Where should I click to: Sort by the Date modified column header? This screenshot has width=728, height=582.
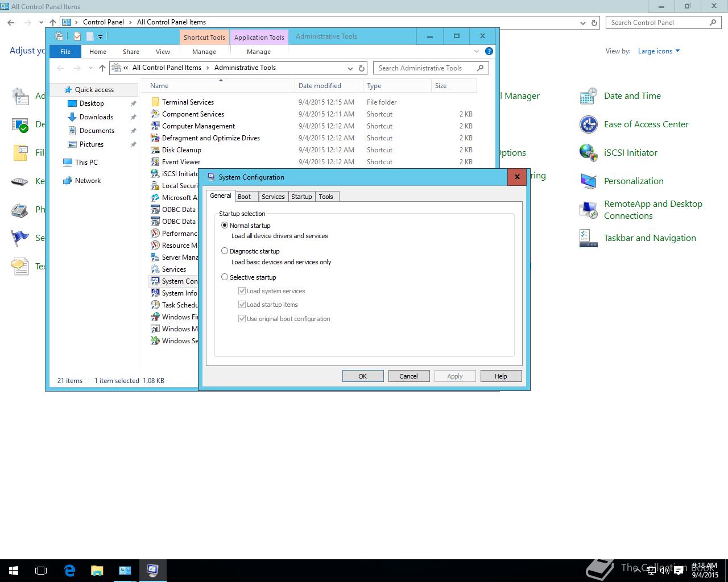pyautogui.click(x=329, y=86)
